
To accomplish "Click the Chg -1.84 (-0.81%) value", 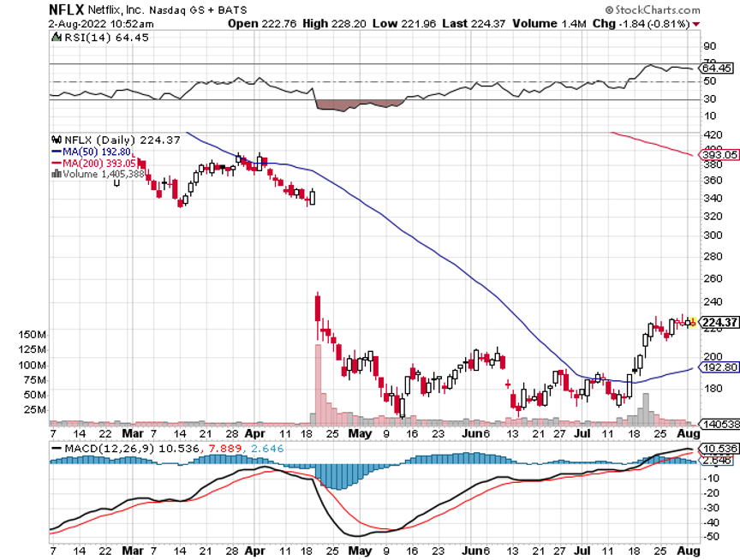I will (642, 24).
